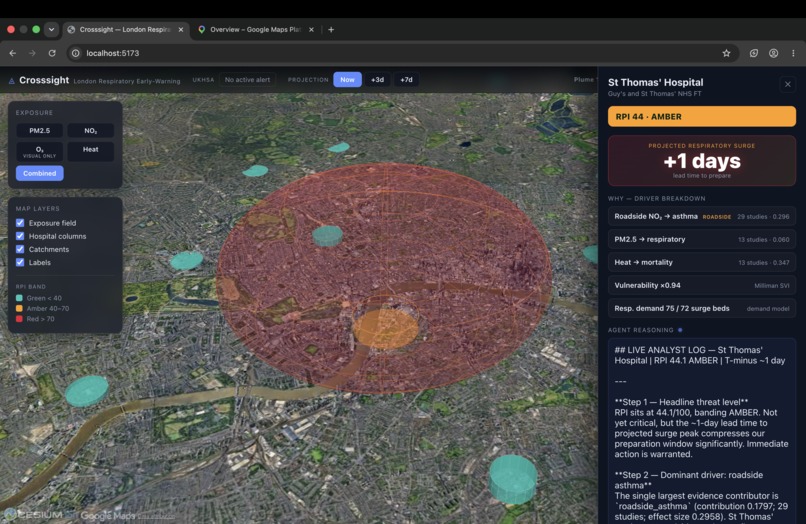Close the Google Maps Platform tab
806x524 pixels.
311,30
